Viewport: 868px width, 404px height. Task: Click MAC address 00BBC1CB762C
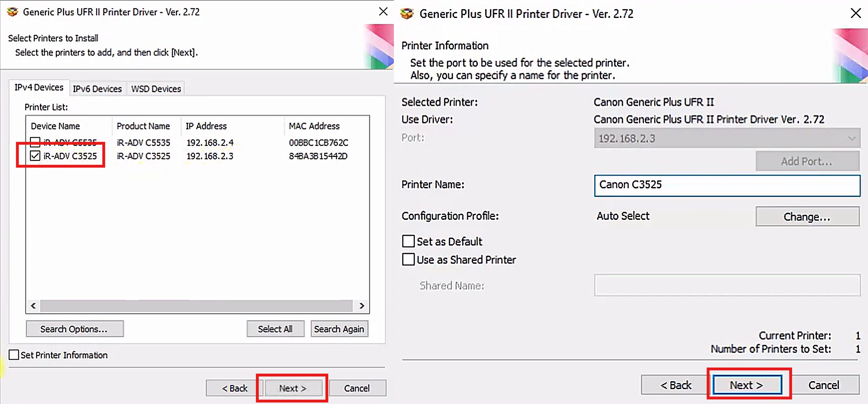click(318, 143)
